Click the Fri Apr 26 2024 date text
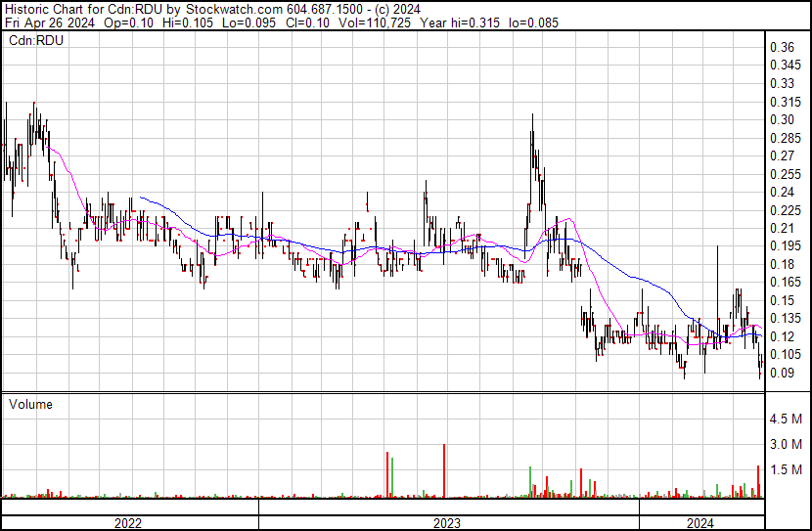Screen dimensions: 812x531 (50, 22)
